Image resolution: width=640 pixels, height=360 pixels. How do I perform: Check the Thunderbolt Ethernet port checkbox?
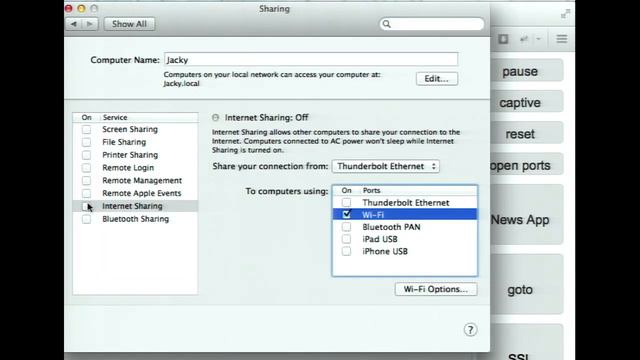(346, 202)
